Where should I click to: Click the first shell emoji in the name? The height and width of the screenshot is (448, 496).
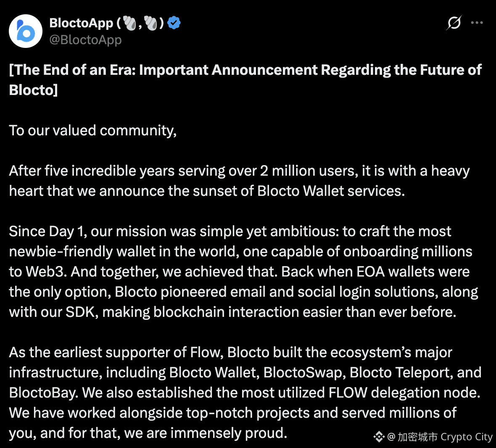point(129,23)
